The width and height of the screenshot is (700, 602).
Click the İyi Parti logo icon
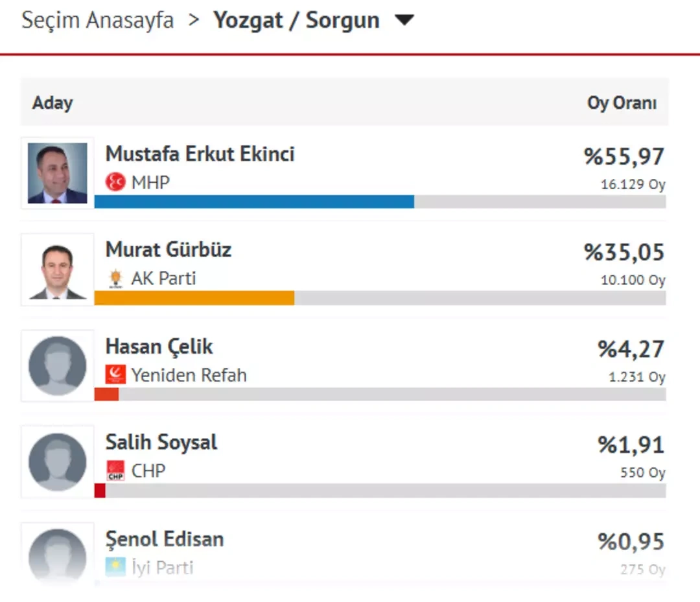pyautogui.click(x=115, y=567)
